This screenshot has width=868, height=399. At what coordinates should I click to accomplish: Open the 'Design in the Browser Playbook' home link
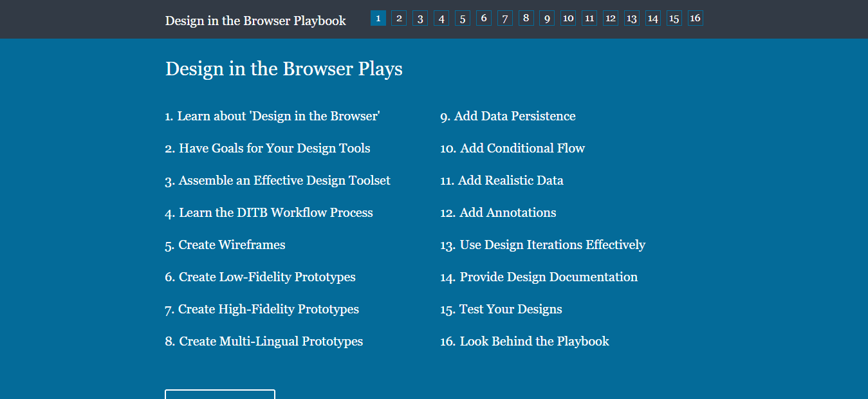click(x=255, y=21)
